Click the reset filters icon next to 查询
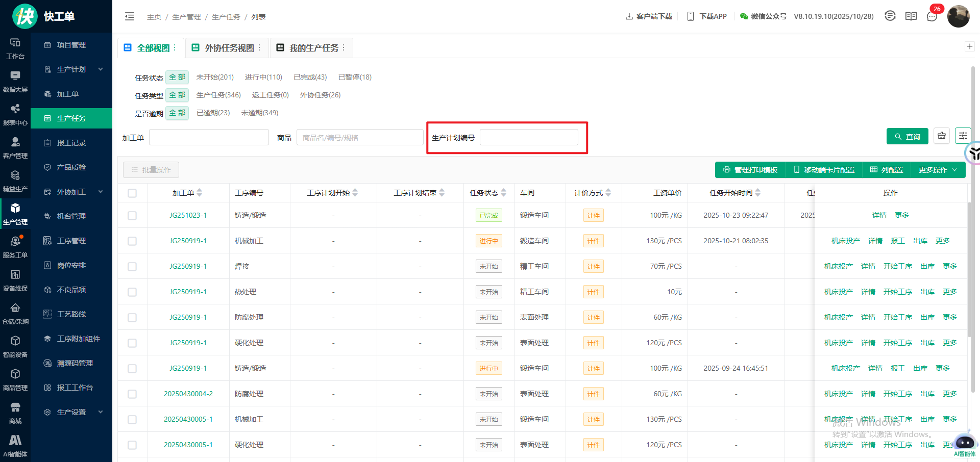 pos(942,136)
